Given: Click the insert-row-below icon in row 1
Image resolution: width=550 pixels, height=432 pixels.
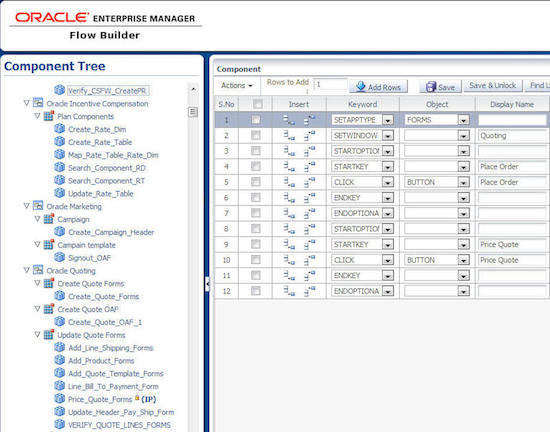Looking at the screenshot, I should click(x=289, y=120).
